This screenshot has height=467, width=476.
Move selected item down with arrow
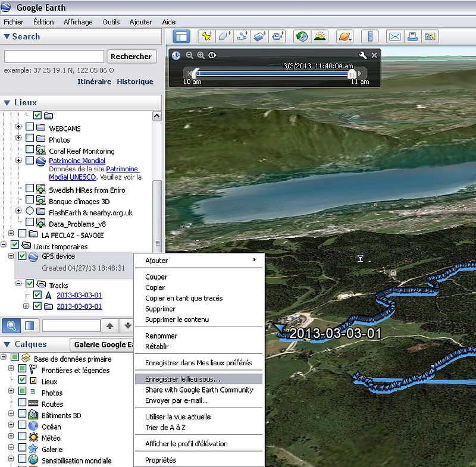coord(127,326)
